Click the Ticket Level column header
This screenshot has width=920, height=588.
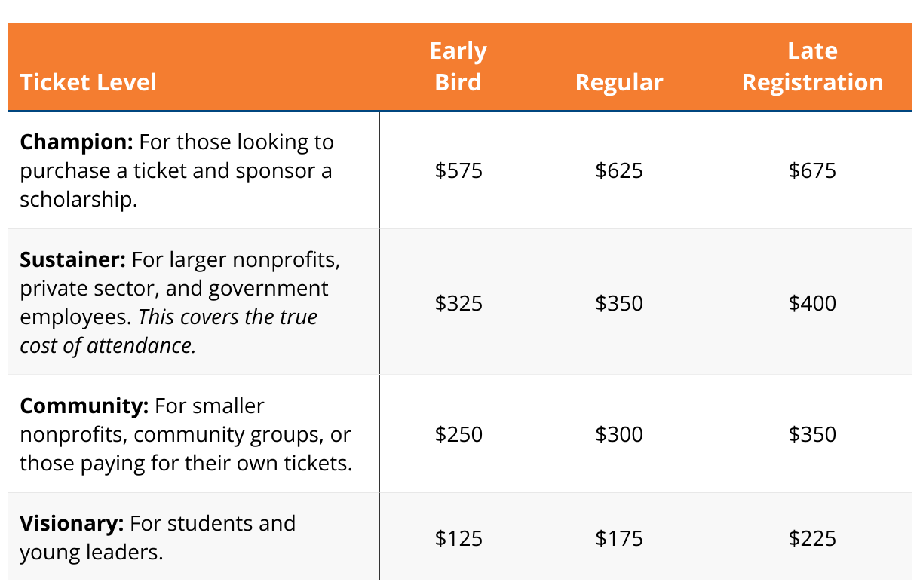coord(88,81)
